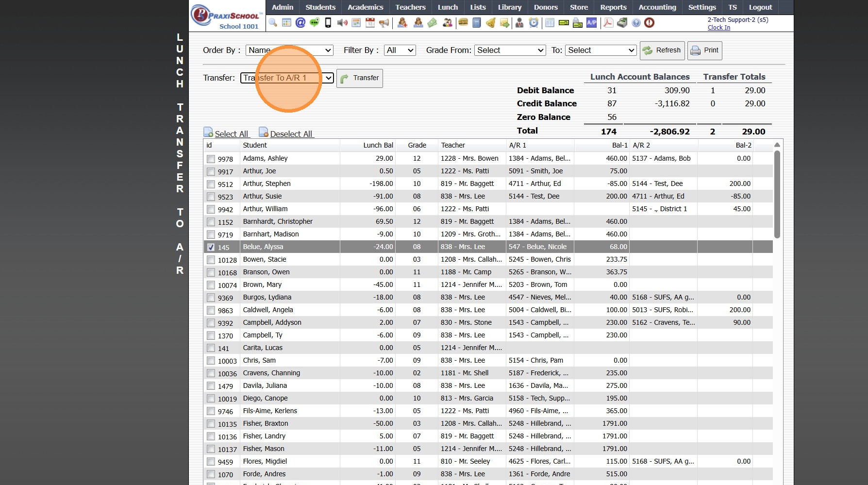Tick the checkbox for Brown, Mary
Viewport: 868px width, 485px height.
[211, 285]
